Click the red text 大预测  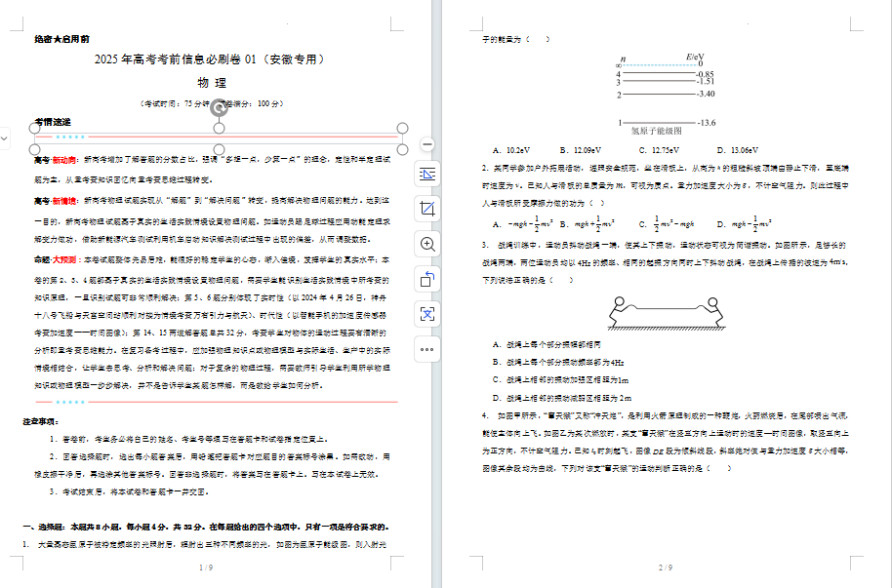coord(64,260)
